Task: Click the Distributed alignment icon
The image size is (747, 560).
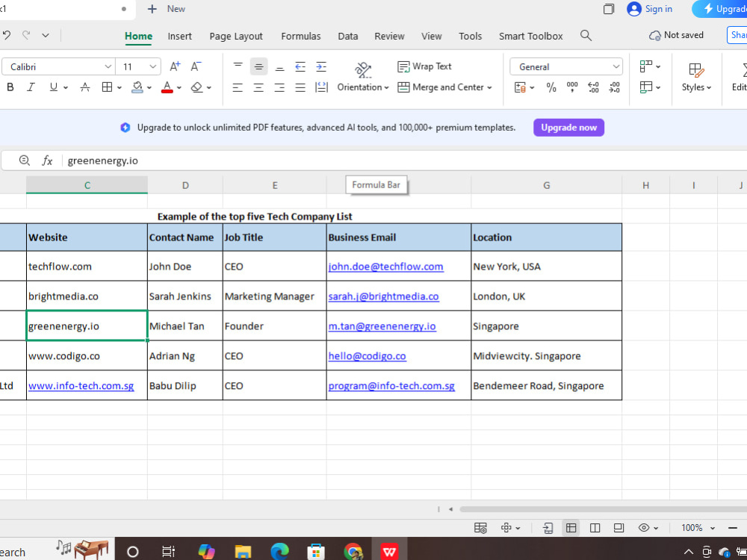Action: [321, 87]
